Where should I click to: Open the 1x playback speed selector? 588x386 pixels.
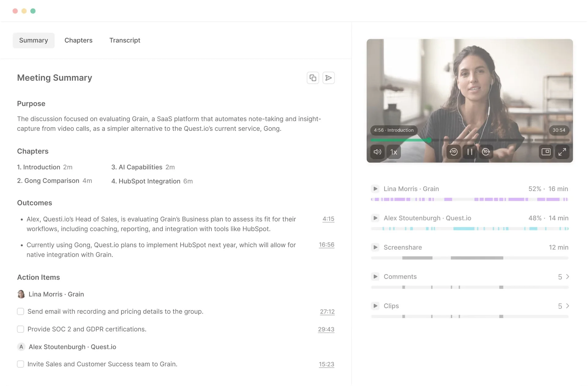pos(394,152)
